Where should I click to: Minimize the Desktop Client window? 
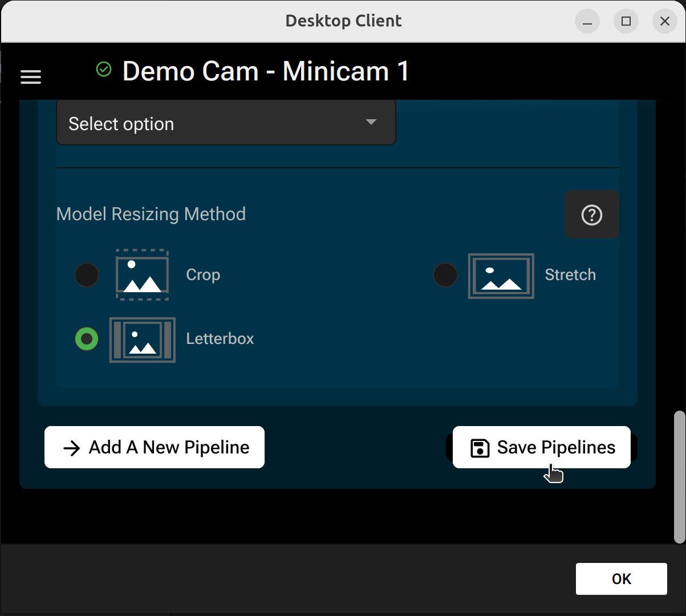click(587, 22)
